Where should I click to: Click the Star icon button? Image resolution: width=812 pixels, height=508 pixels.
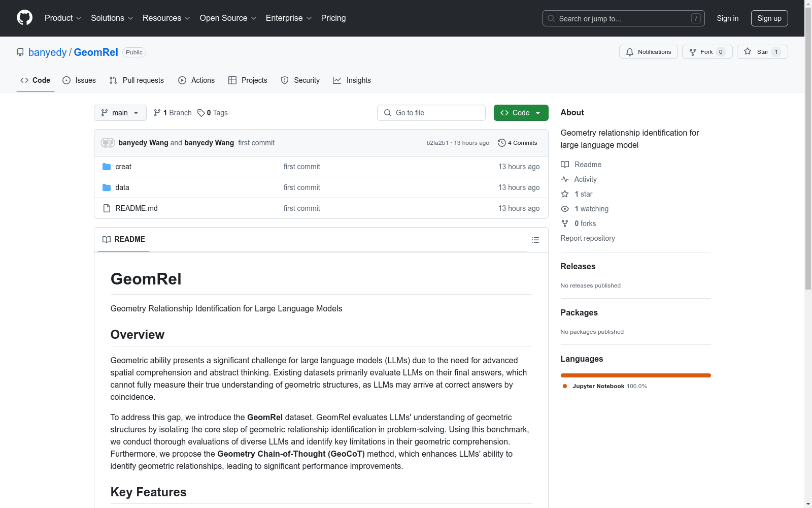click(748, 51)
